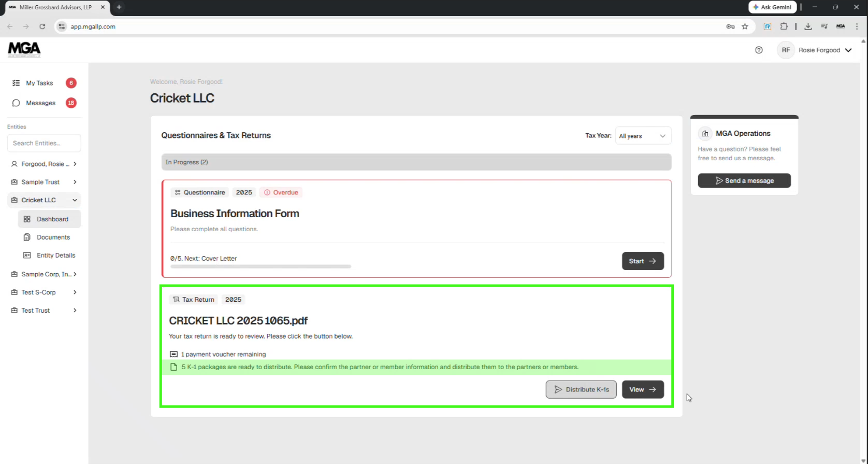Open Messages in the sidebar

(40, 103)
